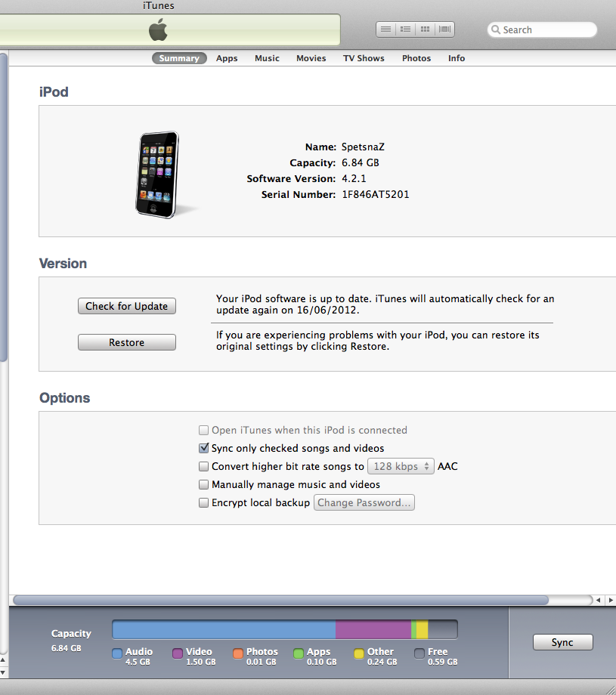This screenshot has height=695, width=616.
Task: Click inside the Search field
Action: (x=542, y=29)
